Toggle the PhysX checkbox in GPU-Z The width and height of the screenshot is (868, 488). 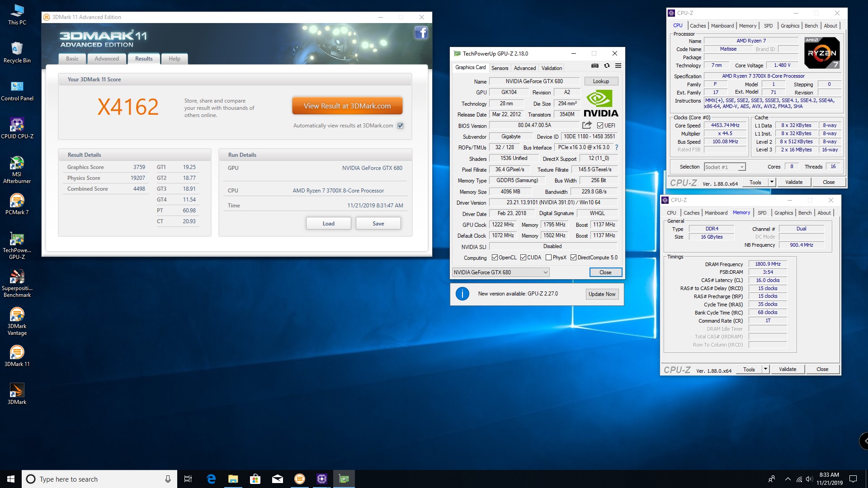(x=548, y=258)
